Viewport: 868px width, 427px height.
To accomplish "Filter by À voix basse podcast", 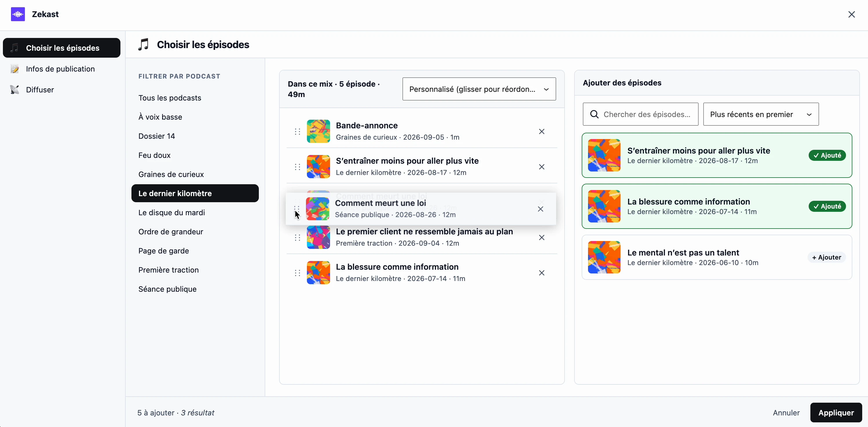I will tap(195, 117).
